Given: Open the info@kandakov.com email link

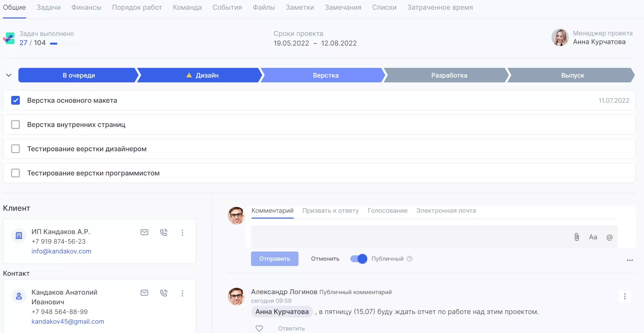Looking at the screenshot, I should (61, 251).
